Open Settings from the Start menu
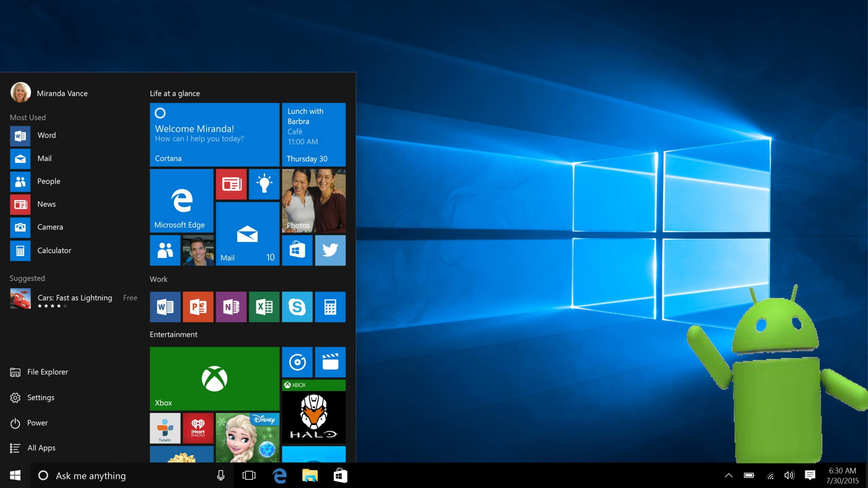868x488 pixels. (33, 398)
